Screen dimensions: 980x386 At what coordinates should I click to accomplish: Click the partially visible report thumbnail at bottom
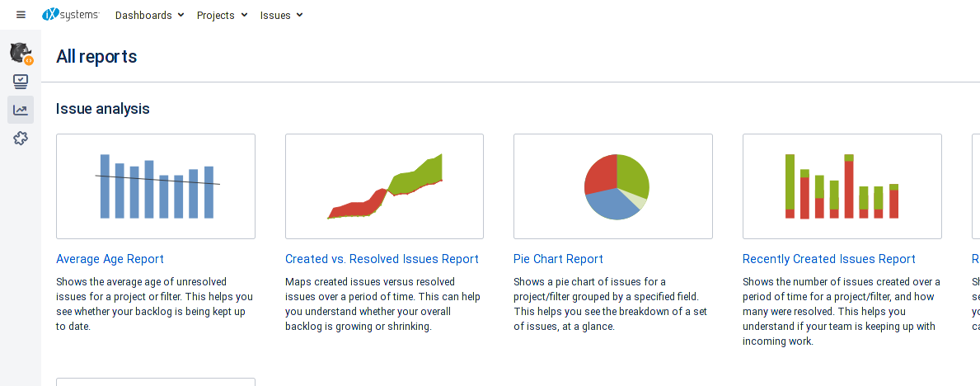(156, 382)
